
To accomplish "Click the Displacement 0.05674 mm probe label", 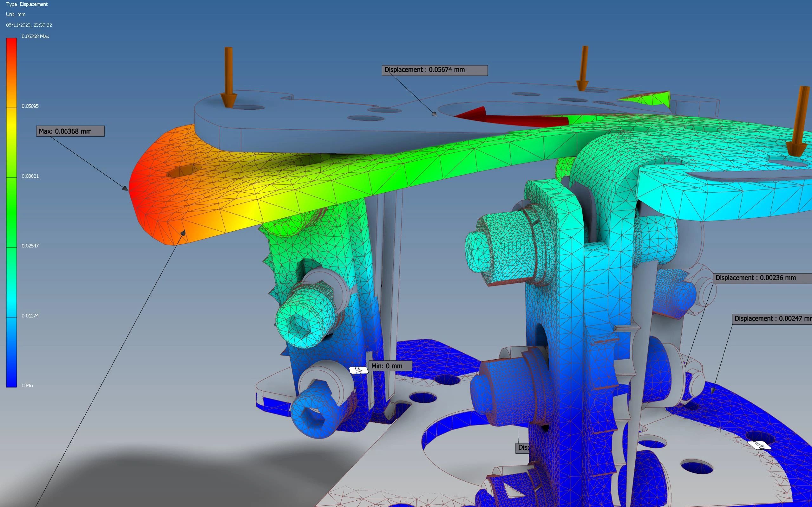I will point(435,70).
